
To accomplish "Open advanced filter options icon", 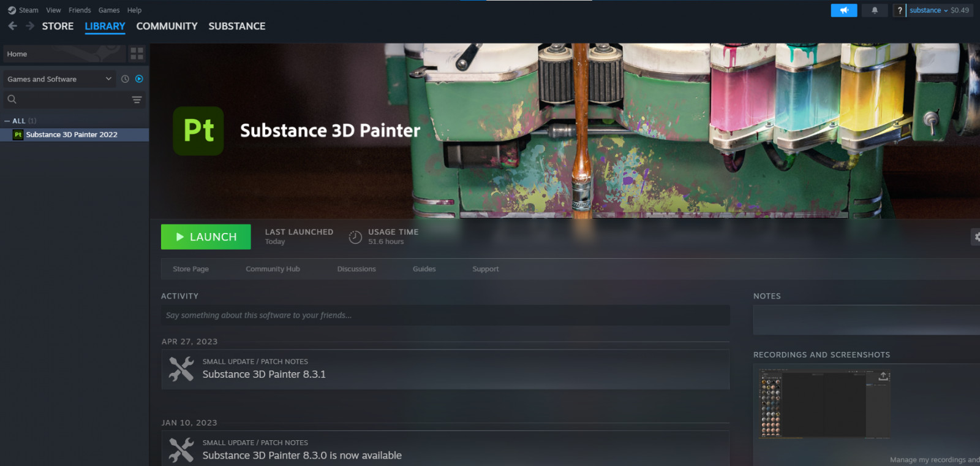I will 137,99.
